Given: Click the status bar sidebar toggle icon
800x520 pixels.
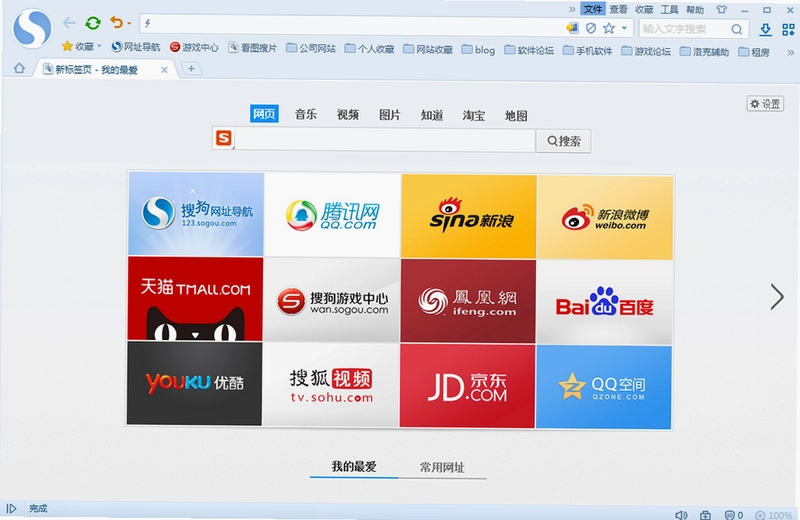Looking at the screenshot, I should [11, 508].
